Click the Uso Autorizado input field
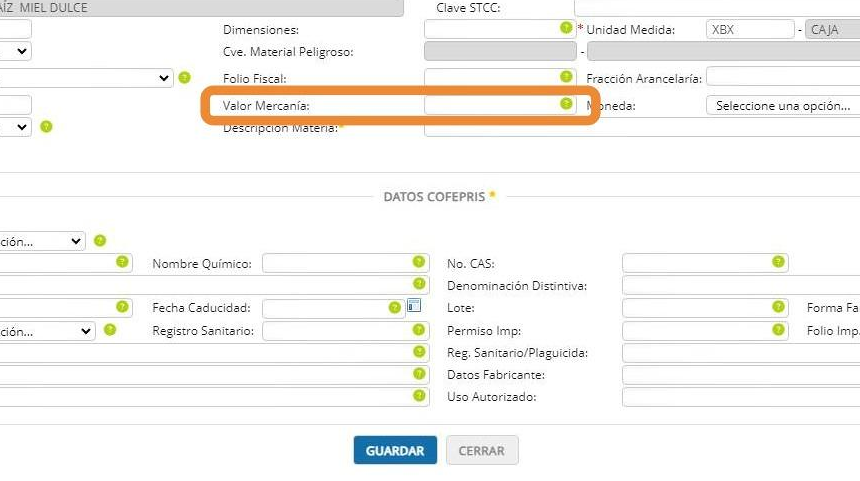Screen dimensions: 860x481 coord(740,397)
